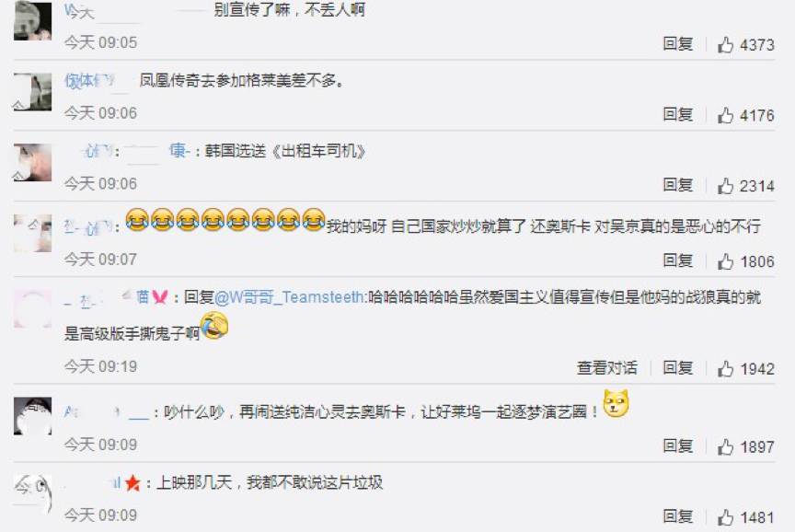Open the blue username on the 凤凰传奇 comment
This screenshot has height=532, width=795.
[89, 81]
